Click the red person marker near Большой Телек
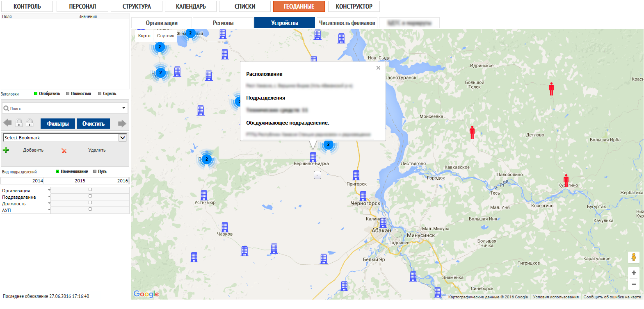The image size is (644, 309). (551, 89)
